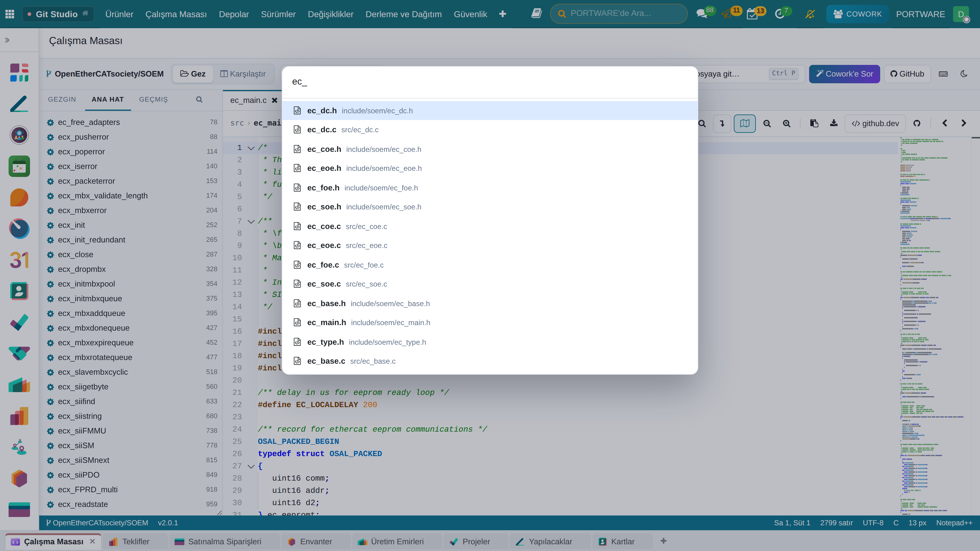This screenshot has height=551, width=980.
Task: Open the keyboard shortcuts icon
Action: [943, 74]
